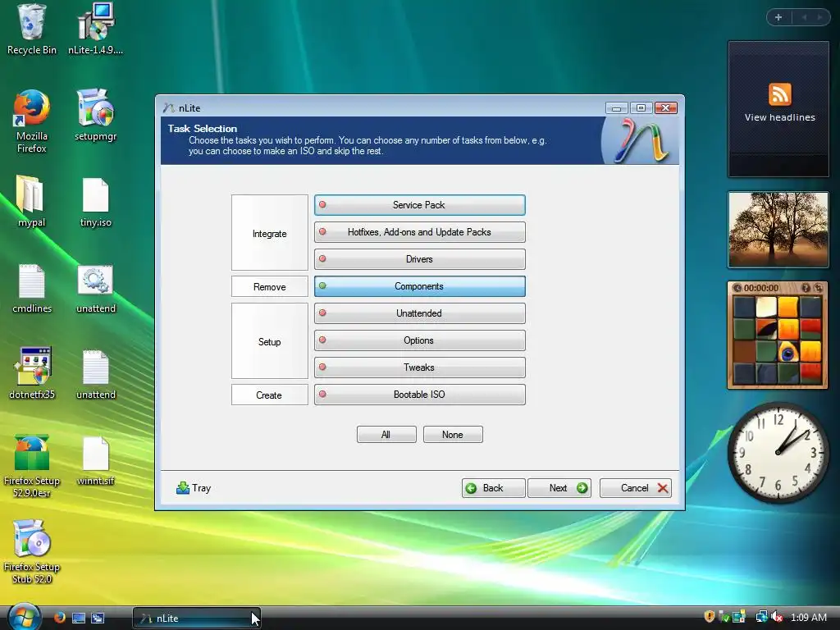Cancel the nLite wizard
The width and height of the screenshot is (840, 630).
[x=636, y=488]
